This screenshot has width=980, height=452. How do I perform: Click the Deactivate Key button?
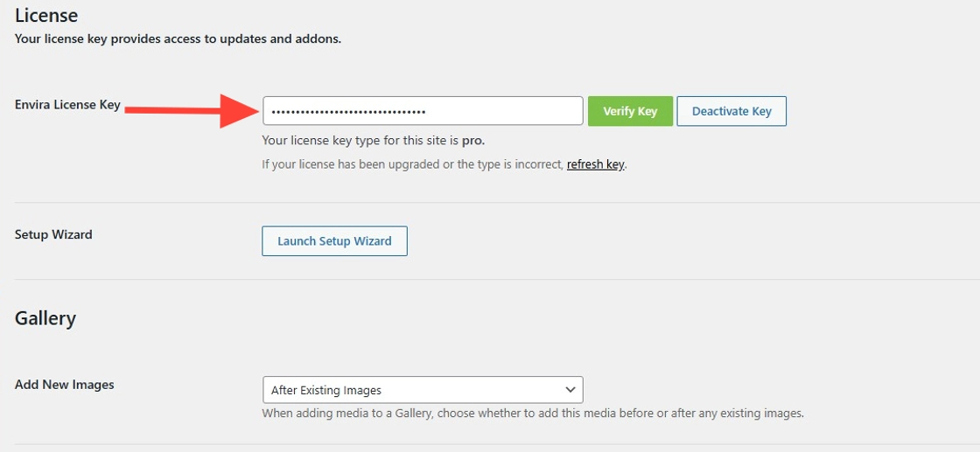[x=731, y=111]
